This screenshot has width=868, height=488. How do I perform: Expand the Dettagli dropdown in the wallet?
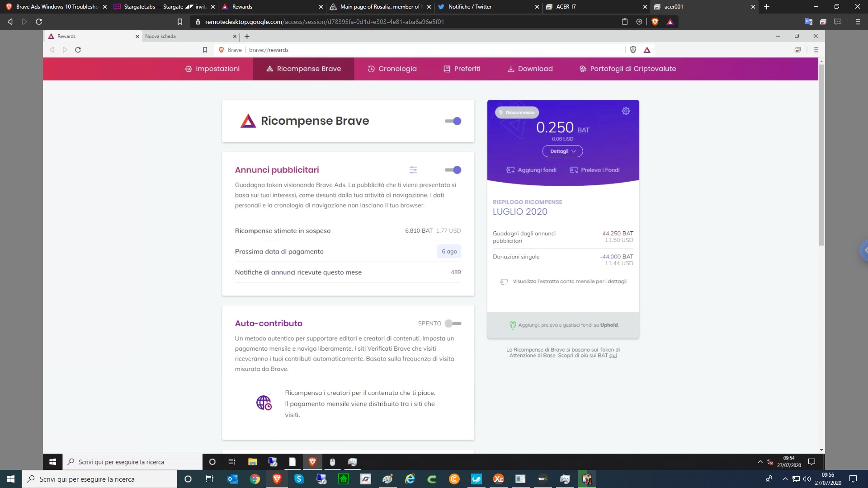(x=562, y=151)
